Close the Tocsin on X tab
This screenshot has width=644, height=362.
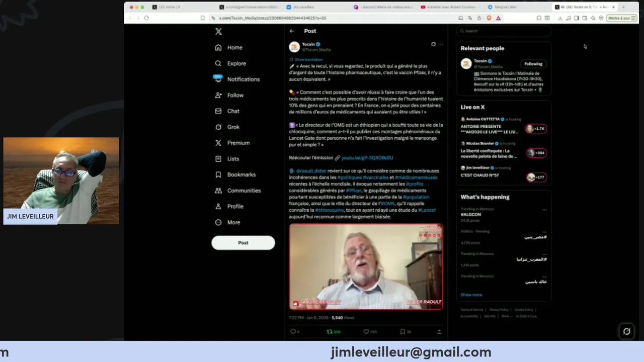coord(613,7)
